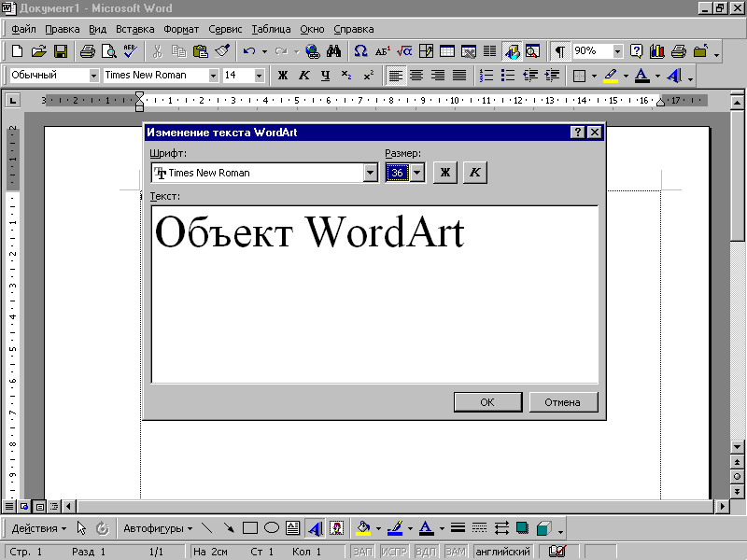Open the Таблица menu
Screen dimensions: 747x560
click(x=271, y=29)
